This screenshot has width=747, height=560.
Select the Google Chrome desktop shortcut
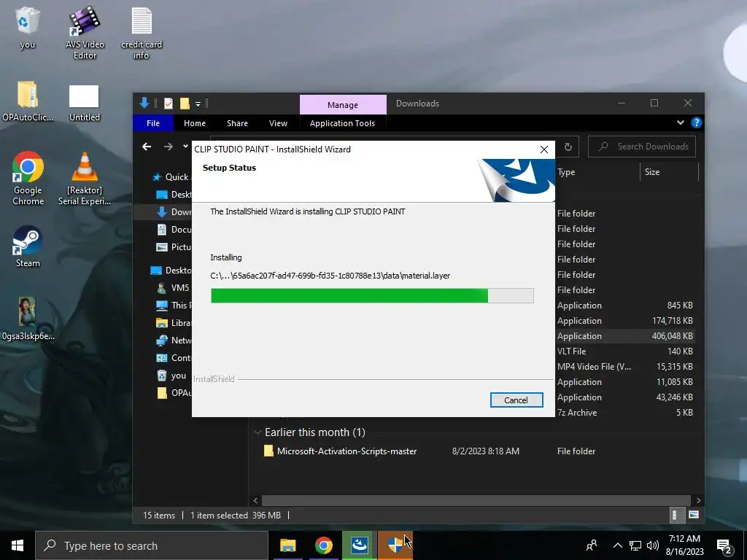click(x=28, y=178)
